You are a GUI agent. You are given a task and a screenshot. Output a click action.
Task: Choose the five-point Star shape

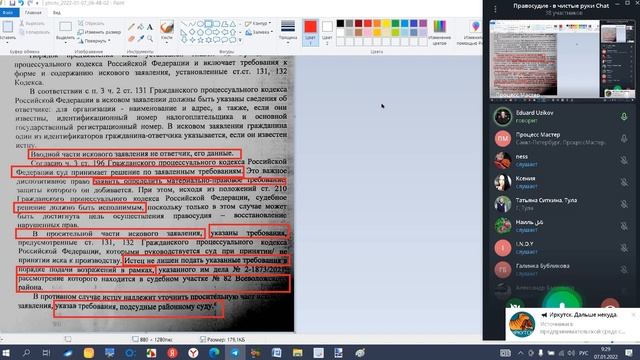tap(200, 40)
